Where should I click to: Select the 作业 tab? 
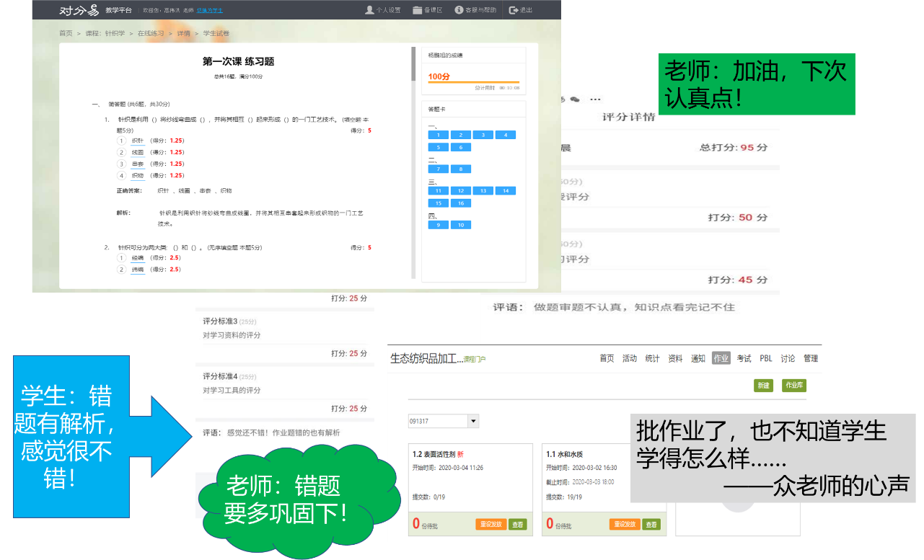[x=721, y=358]
